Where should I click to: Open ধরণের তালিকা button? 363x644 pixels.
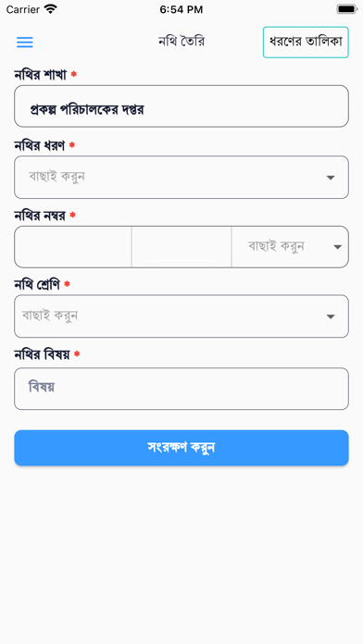pos(306,42)
